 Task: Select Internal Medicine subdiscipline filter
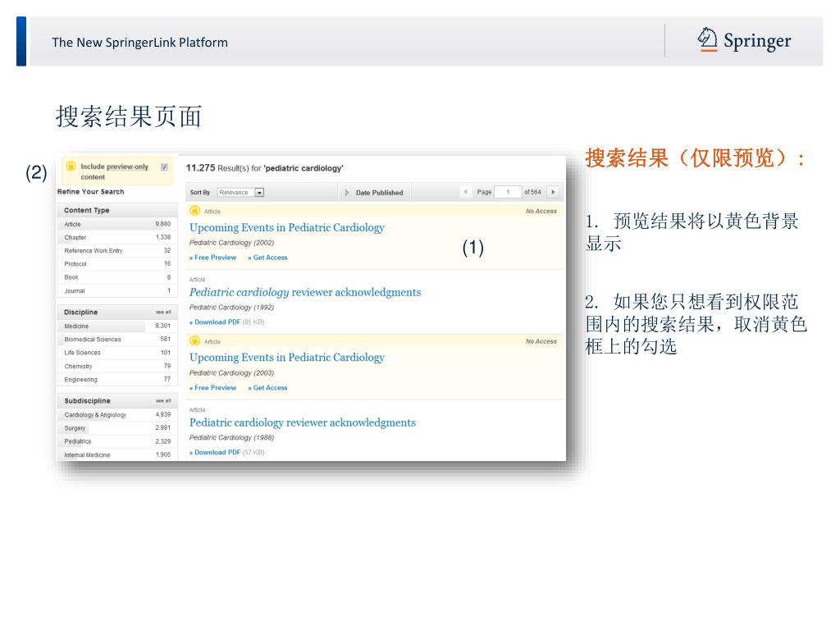(x=117, y=454)
